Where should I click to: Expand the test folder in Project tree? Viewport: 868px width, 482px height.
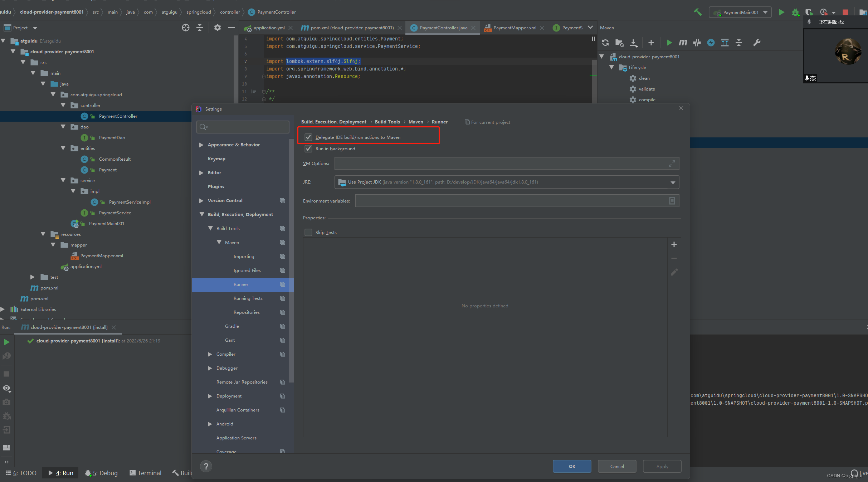point(32,277)
